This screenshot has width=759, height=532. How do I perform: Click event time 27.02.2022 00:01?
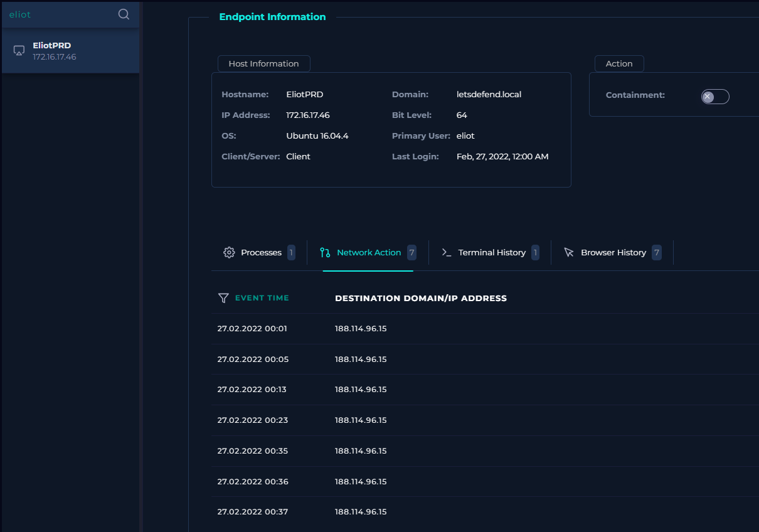tap(252, 328)
